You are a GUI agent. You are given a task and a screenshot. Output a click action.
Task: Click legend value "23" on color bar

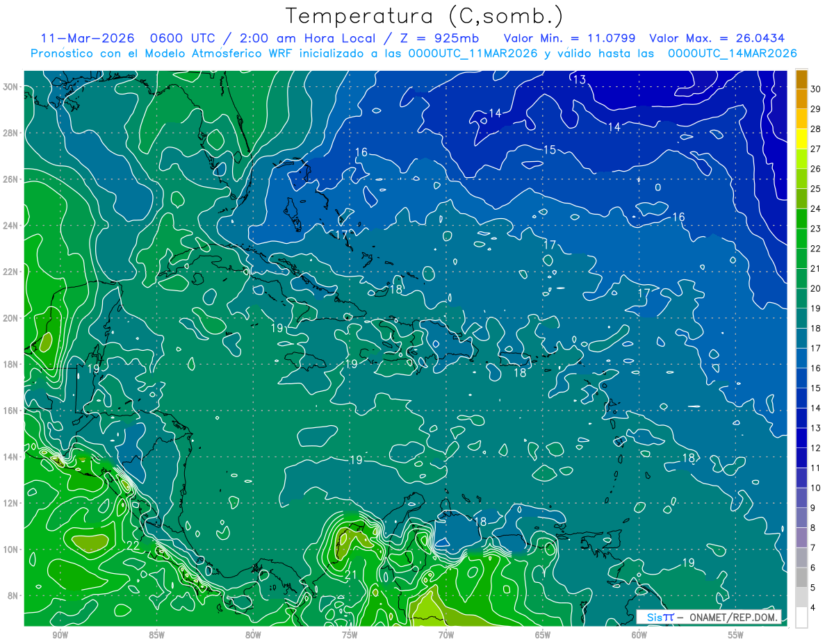[815, 229]
